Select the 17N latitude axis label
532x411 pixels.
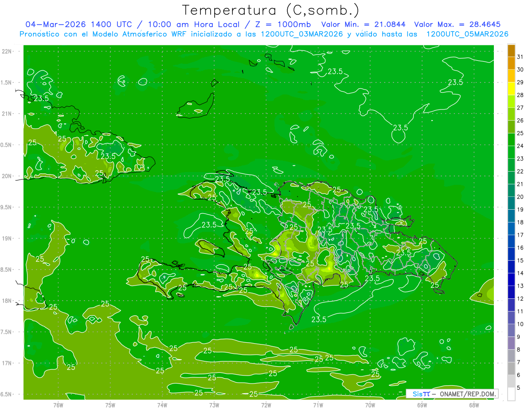(x=8, y=363)
